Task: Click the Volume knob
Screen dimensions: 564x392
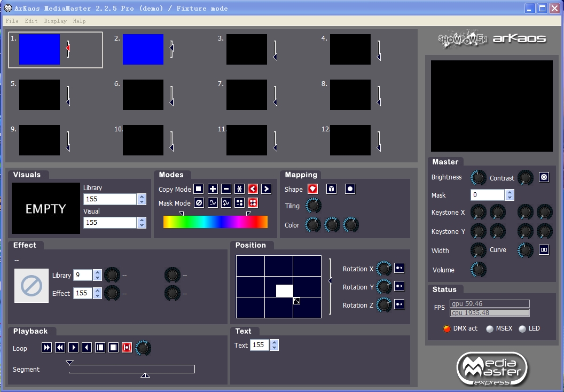Action: point(479,269)
